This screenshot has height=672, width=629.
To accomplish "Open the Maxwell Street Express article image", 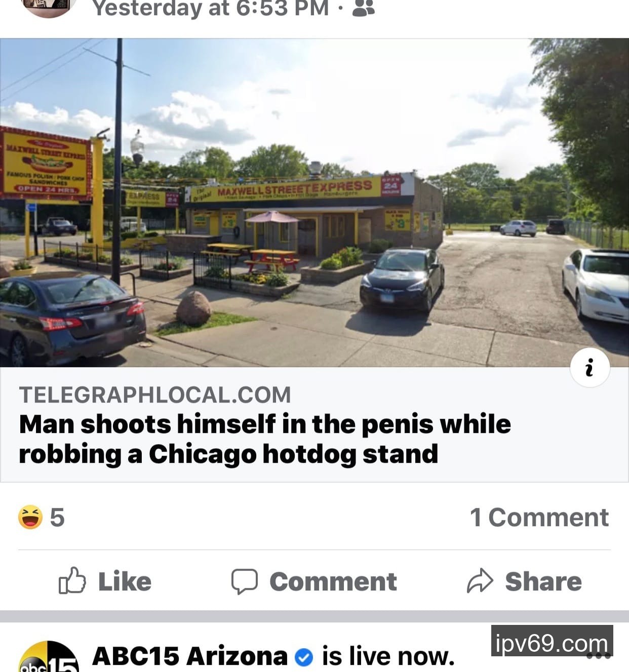I will click(314, 203).
